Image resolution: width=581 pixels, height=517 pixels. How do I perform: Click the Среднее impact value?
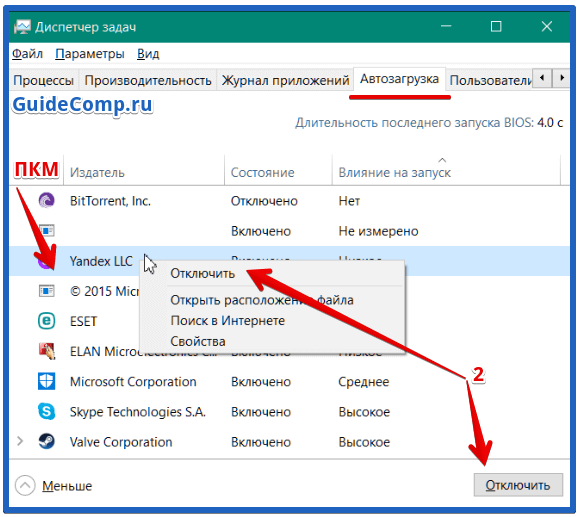[x=363, y=382]
